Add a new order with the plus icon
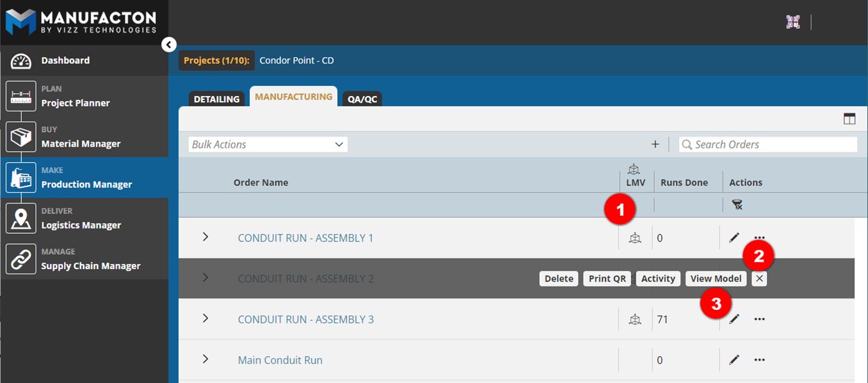Image resolution: width=868 pixels, height=383 pixels. pyautogui.click(x=655, y=143)
